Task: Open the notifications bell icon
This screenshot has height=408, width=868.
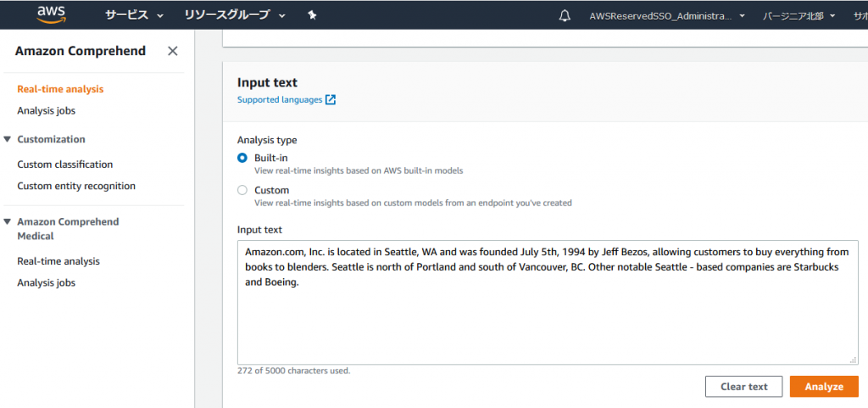Action: coord(565,15)
